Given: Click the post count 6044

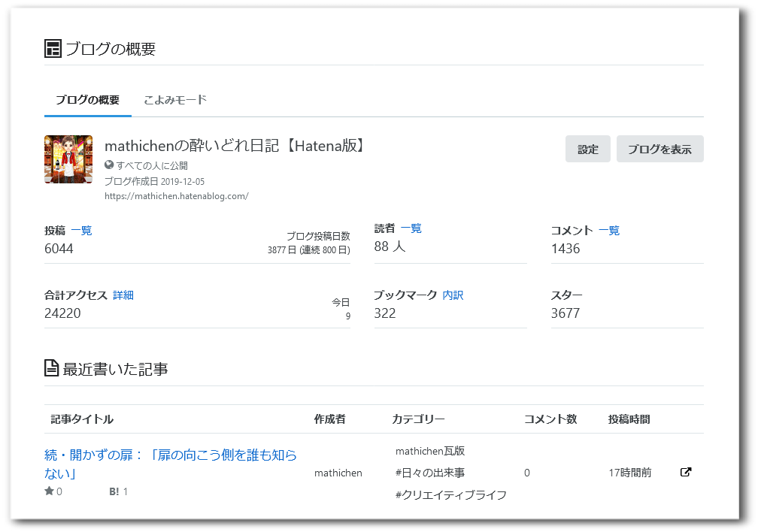Looking at the screenshot, I should point(59,249).
